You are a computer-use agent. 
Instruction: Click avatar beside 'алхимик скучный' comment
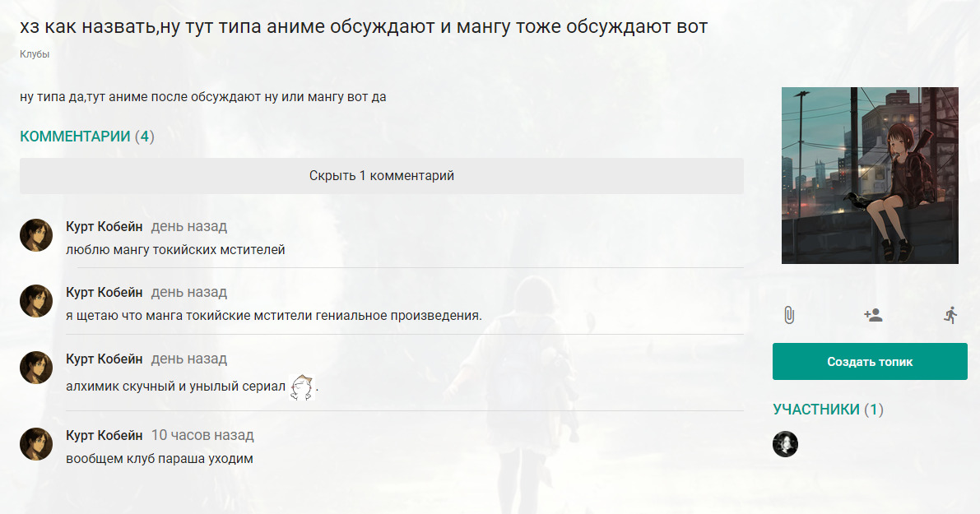[36, 368]
